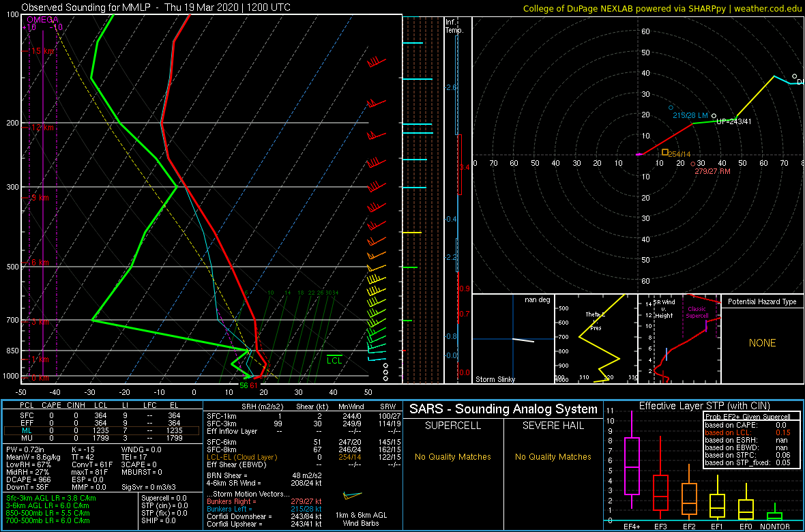Click the Sfc-3km AGL LR lapse rate line
This screenshot has width=805, height=532.
(51, 499)
